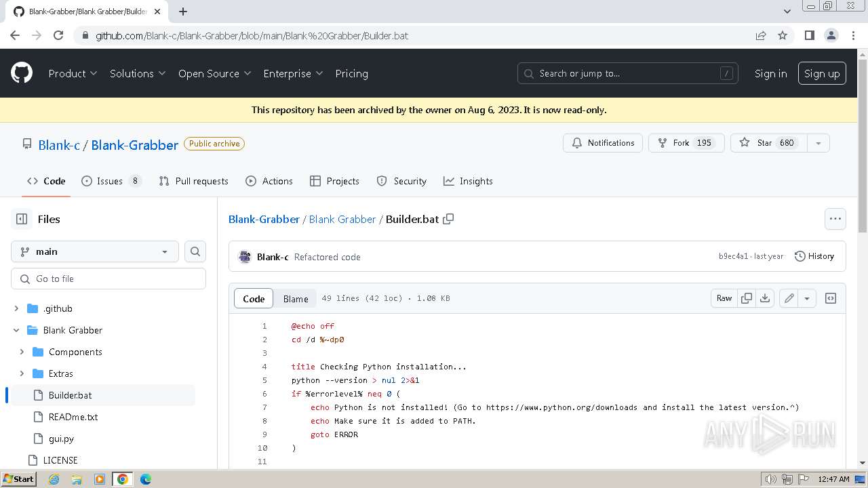Click the Pricing link
Image resolution: width=868 pixels, height=488 pixels.
coord(351,73)
